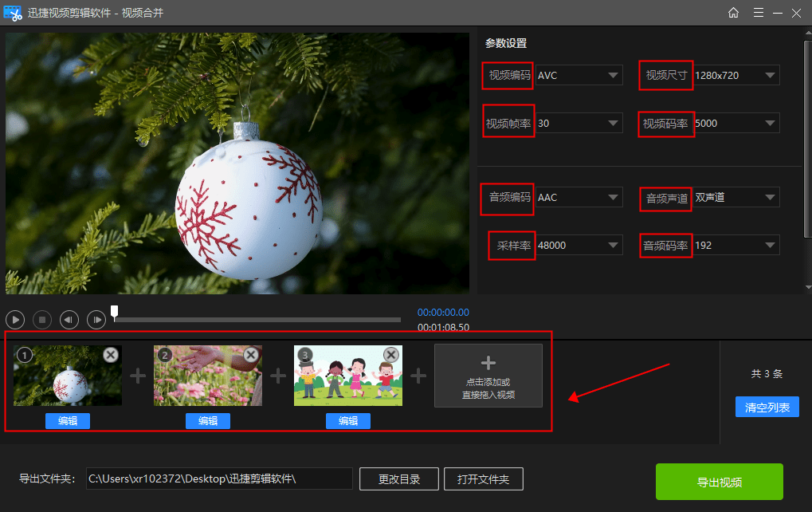Click 编辑 under clip 3
812x512 pixels.
coord(348,421)
